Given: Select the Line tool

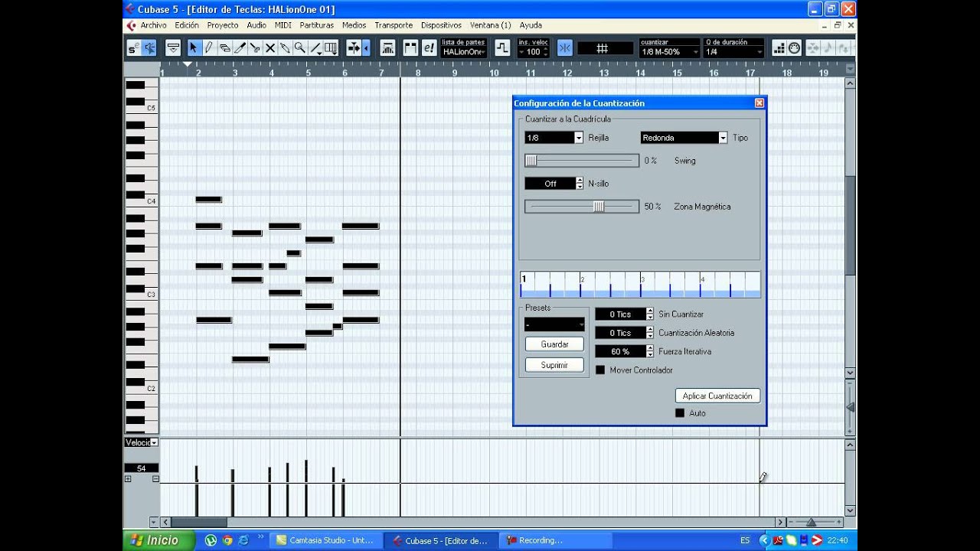Looking at the screenshot, I should click(315, 47).
